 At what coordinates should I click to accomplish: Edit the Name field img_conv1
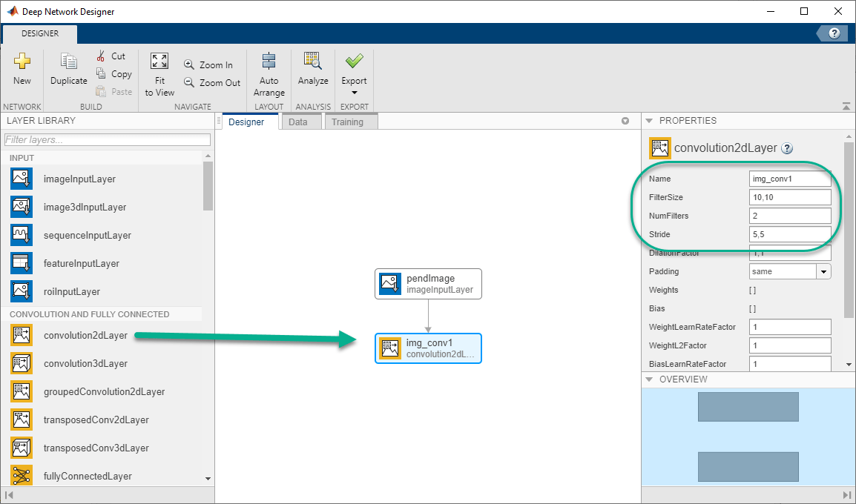[x=790, y=179]
